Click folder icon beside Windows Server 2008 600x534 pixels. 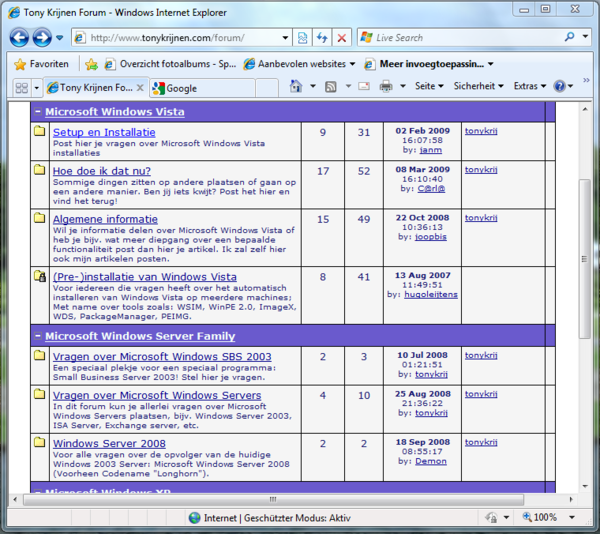point(39,442)
